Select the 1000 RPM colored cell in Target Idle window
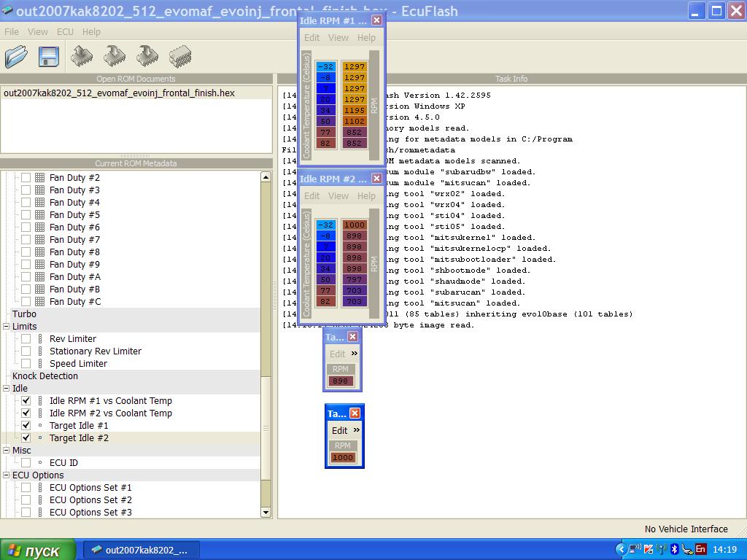Viewport: 747px width, 560px height. [x=342, y=458]
